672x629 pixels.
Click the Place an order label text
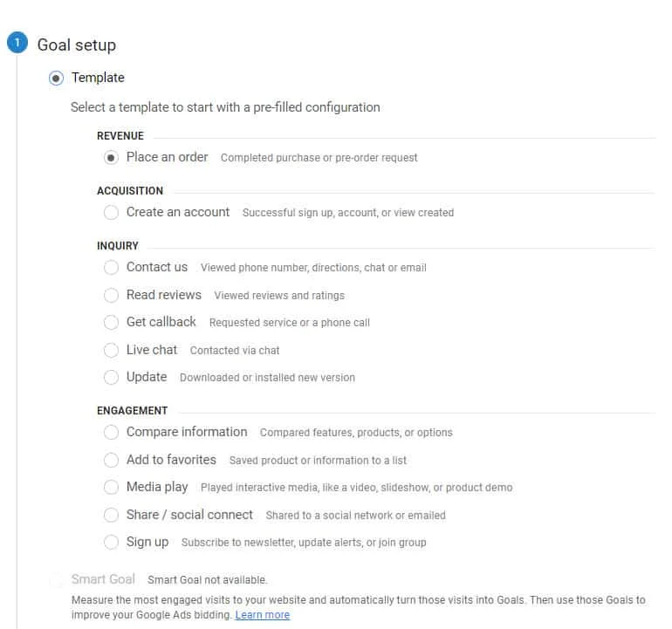click(x=167, y=157)
